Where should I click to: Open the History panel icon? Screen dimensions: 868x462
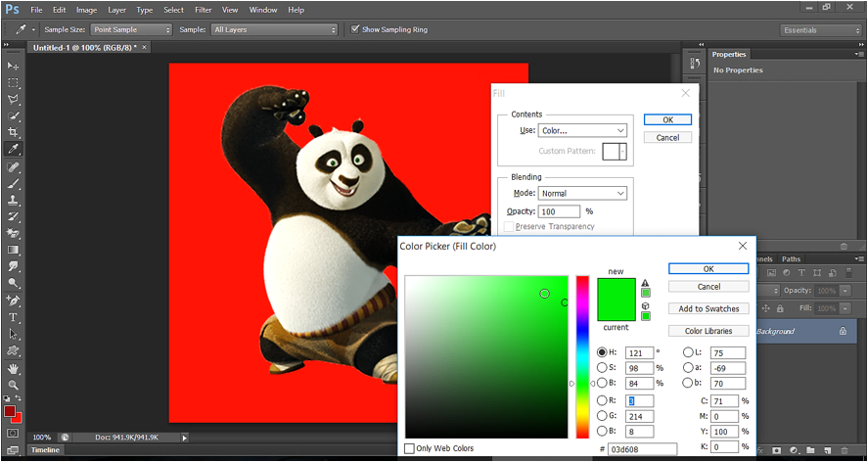pyautogui.click(x=696, y=64)
